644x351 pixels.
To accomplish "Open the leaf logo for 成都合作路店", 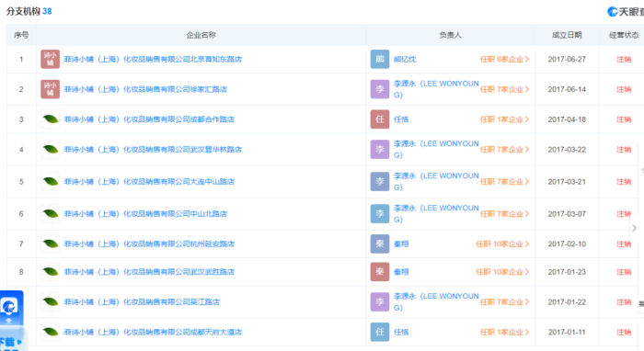I will (50, 119).
